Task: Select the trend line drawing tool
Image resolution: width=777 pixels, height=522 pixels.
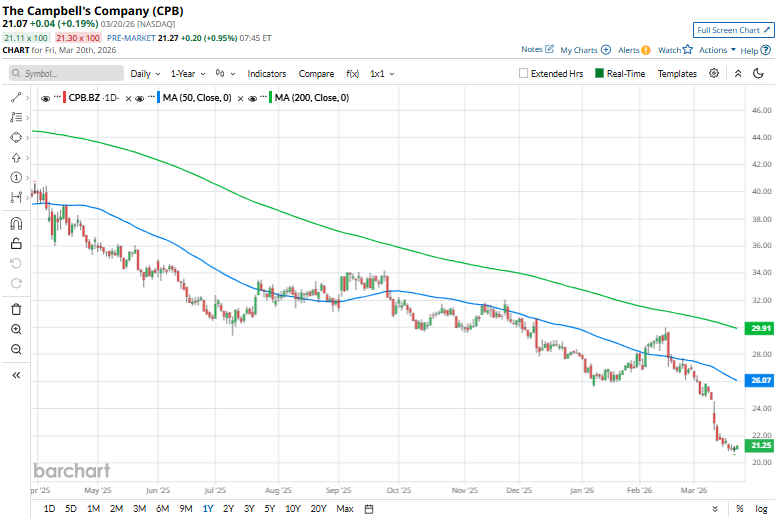Action: click(16, 98)
